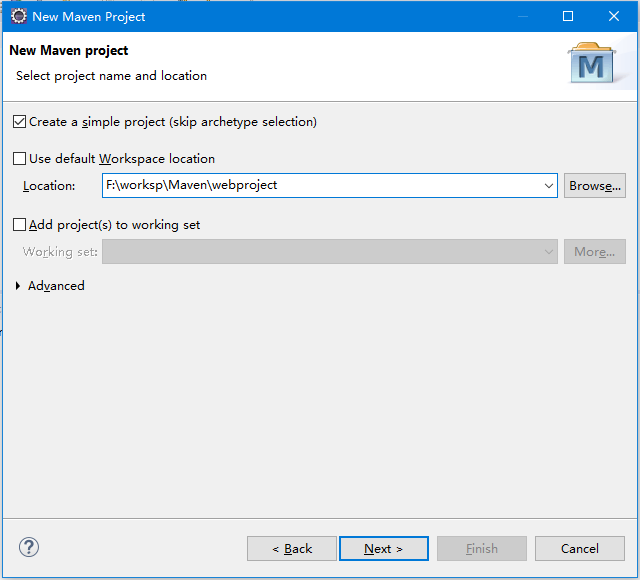This screenshot has width=640, height=580.
Task: Click the Eclipse icon in title bar
Action: [x=19, y=16]
